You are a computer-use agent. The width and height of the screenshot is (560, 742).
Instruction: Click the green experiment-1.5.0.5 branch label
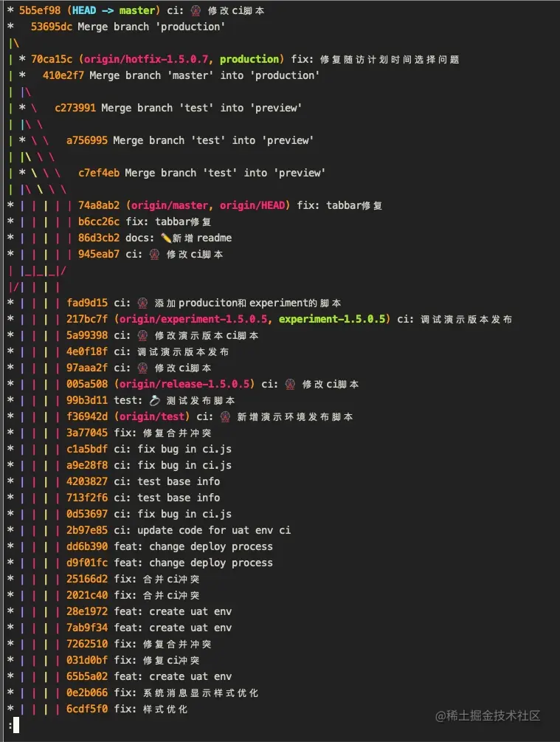click(x=332, y=320)
